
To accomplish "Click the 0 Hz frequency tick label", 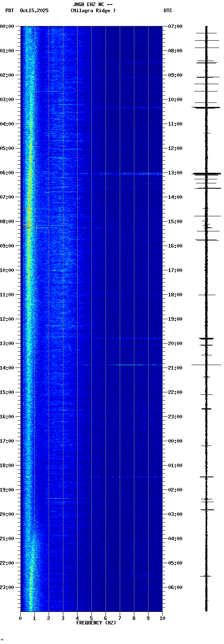I will [x=20, y=618].
